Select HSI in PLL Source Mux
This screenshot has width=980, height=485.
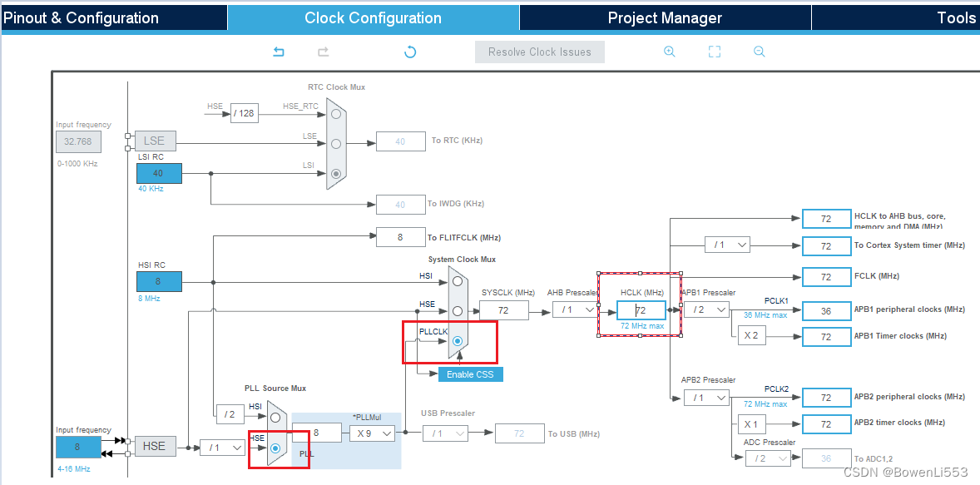coord(275,418)
